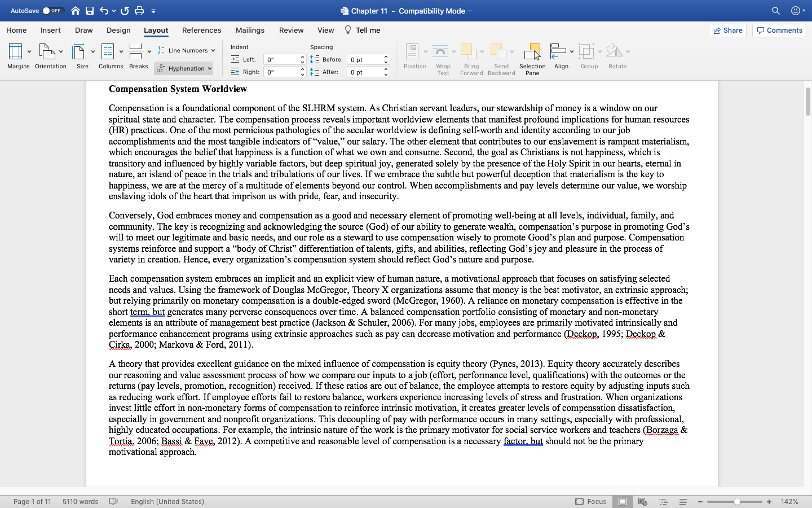Enable Focus mode

click(590, 501)
